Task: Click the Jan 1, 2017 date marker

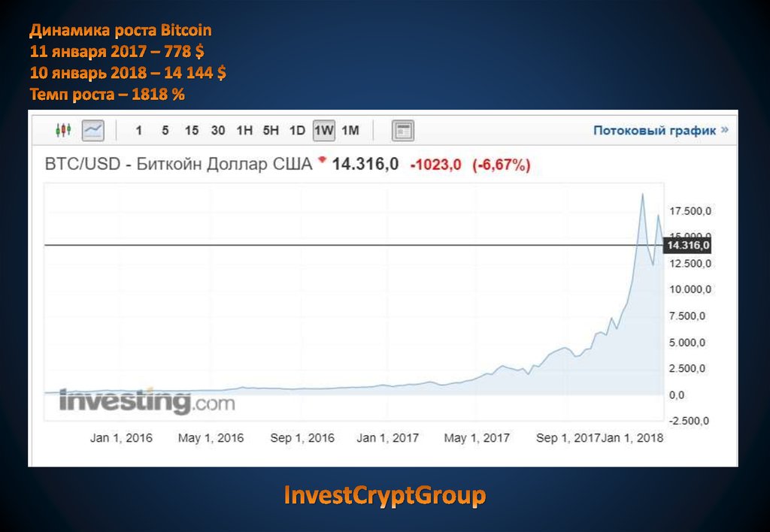Action: coord(387,437)
